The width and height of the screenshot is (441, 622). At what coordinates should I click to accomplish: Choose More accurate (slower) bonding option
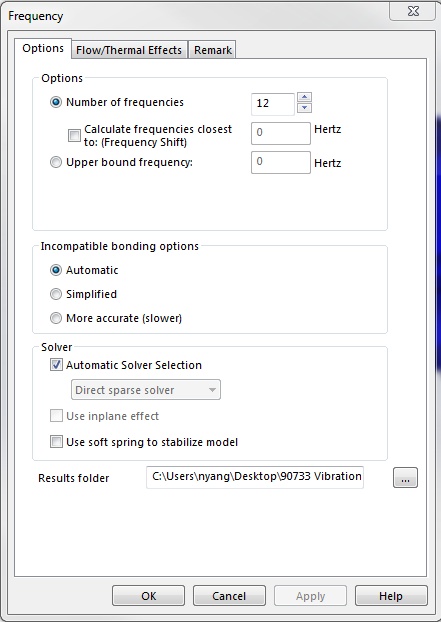(x=56, y=318)
